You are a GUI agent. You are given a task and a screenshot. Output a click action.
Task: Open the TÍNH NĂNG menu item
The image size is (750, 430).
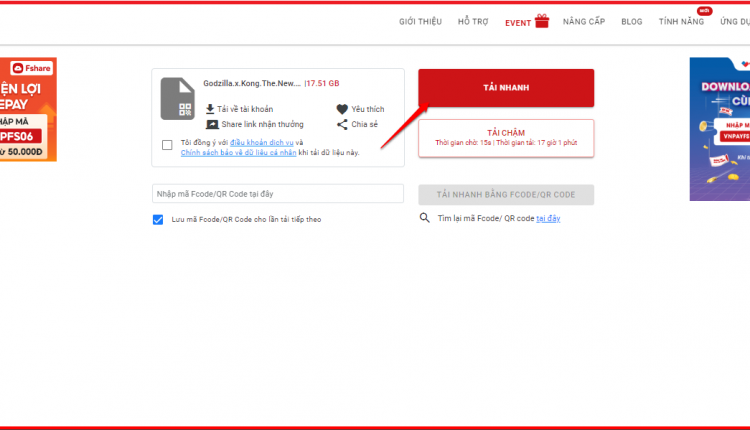click(x=681, y=22)
